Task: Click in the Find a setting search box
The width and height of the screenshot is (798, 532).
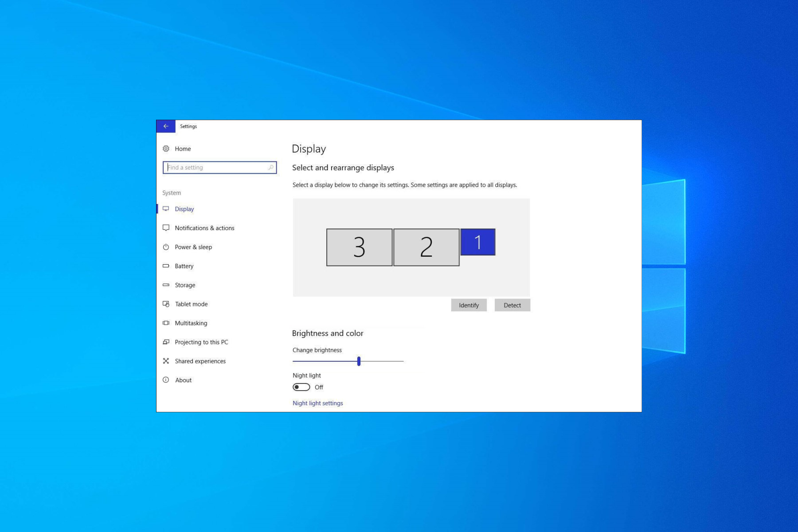Action: click(220, 168)
